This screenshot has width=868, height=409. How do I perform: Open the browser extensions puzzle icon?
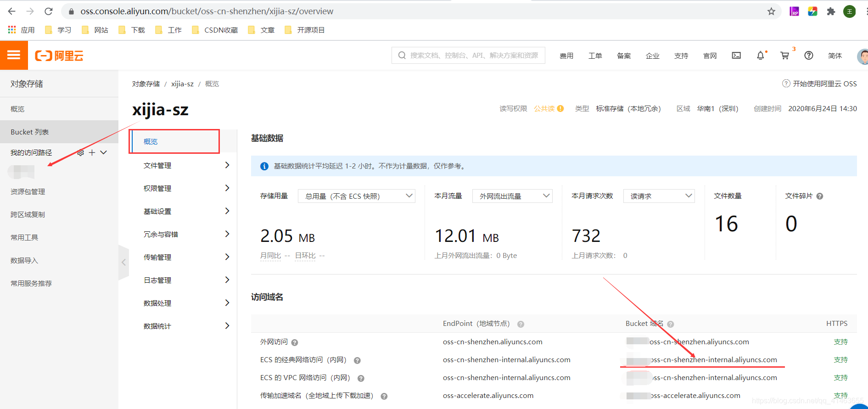tap(831, 11)
